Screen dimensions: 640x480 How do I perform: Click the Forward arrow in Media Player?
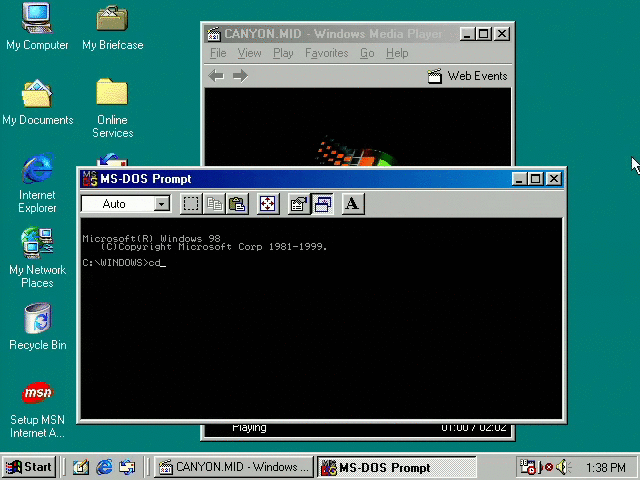(x=240, y=76)
